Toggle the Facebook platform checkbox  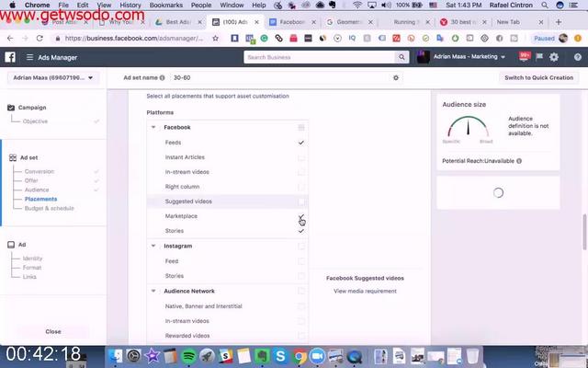pyautogui.click(x=301, y=127)
